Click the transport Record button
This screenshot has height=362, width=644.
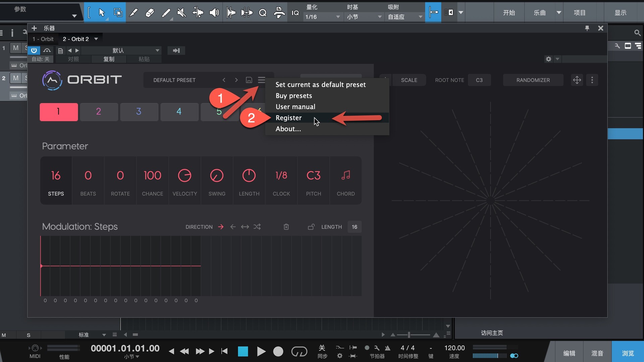pyautogui.click(x=278, y=351)
